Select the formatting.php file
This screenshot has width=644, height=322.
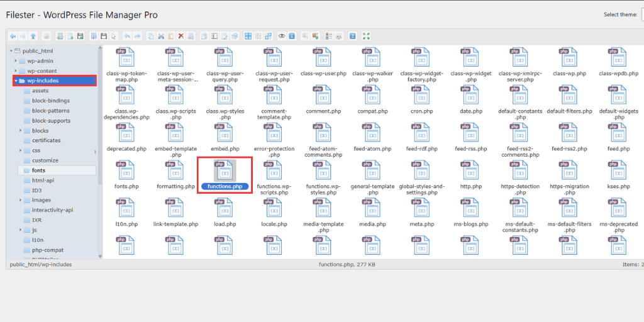175,175
